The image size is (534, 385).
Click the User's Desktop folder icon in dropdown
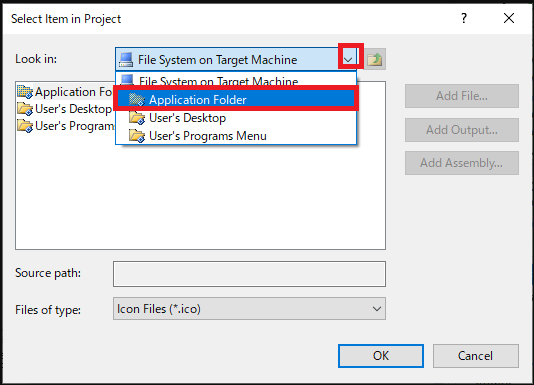[137, 118]
